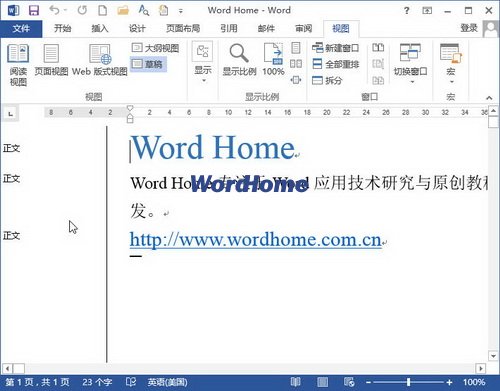Open the http://www.wordhome.com.cn hyperlink
This screenshot has width=500, height=391.
[x=255, y=240]
